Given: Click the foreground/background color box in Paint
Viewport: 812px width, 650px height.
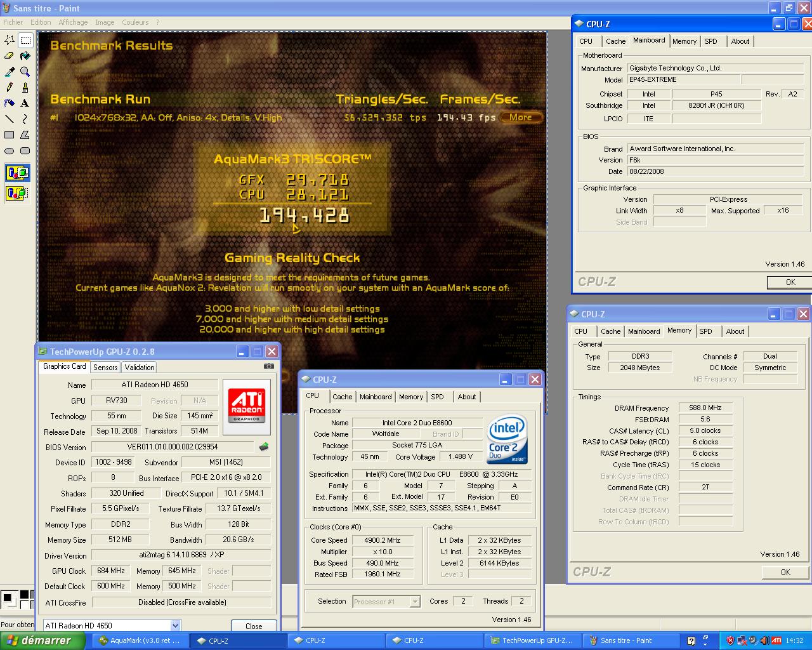Looking at the screenshot, I should (x=9, y=599).
